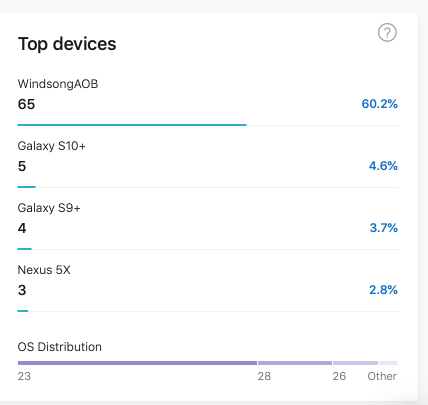Click the WindsongAOB count of 65
The height and width of the screenshot is (405, 428).
pyautogui.click(x=26, y=104)
